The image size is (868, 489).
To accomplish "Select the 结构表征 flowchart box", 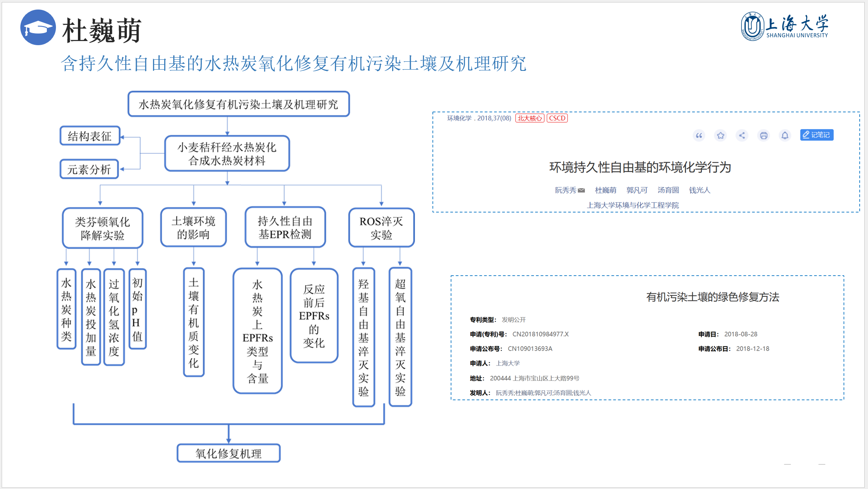I will [90, 136].
